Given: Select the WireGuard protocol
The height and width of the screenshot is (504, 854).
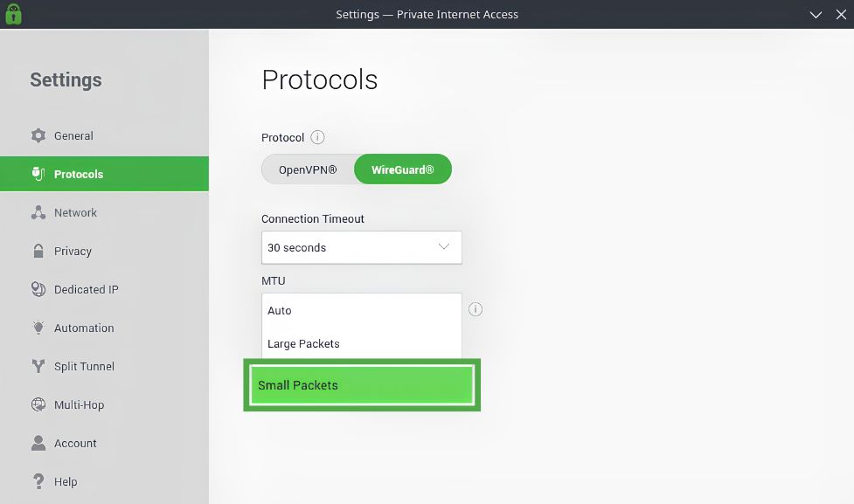Looking at the screenshot, I should point(402,169).
